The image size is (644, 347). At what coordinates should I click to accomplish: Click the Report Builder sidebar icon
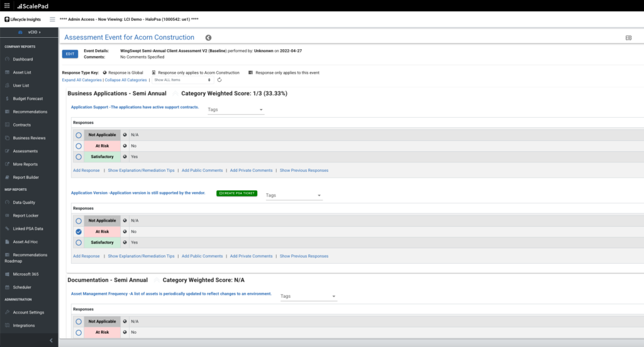7,177
